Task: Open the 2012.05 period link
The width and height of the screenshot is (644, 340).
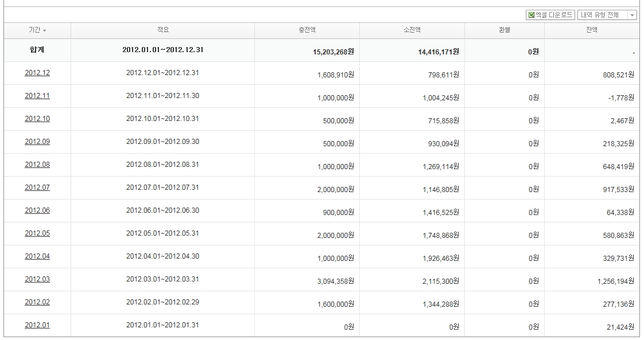Action: pos(37,233)
